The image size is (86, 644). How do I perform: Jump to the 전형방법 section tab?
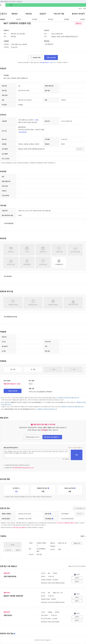tap(66, 19)
